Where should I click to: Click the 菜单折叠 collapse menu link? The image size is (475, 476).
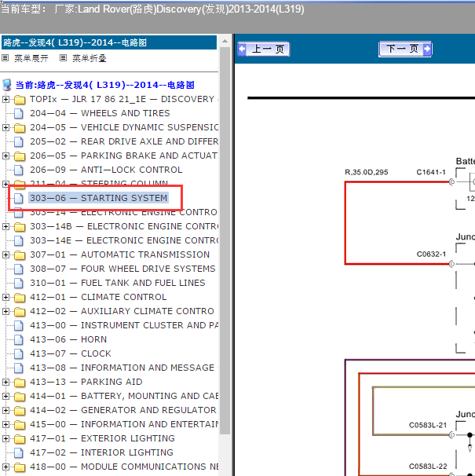pyautogui.click(x=90, y=58)
